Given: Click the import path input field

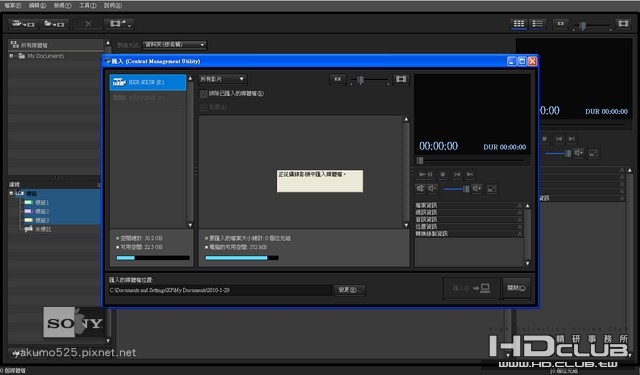Looking at the screenshot, I should click(220, 290).
